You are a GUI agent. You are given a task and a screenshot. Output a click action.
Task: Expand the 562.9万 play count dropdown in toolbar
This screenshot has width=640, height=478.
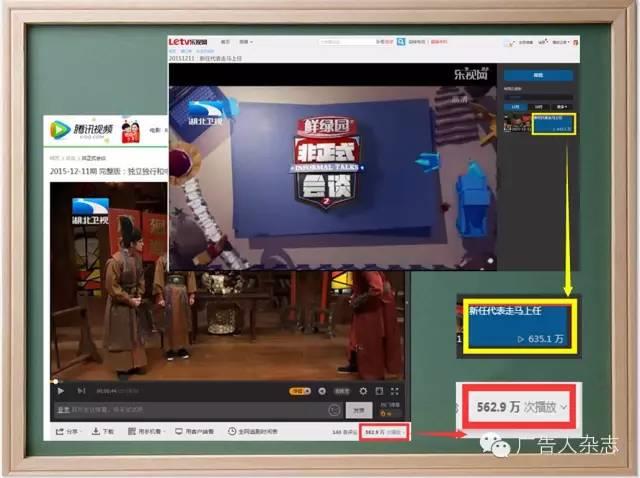pos(384,432)
